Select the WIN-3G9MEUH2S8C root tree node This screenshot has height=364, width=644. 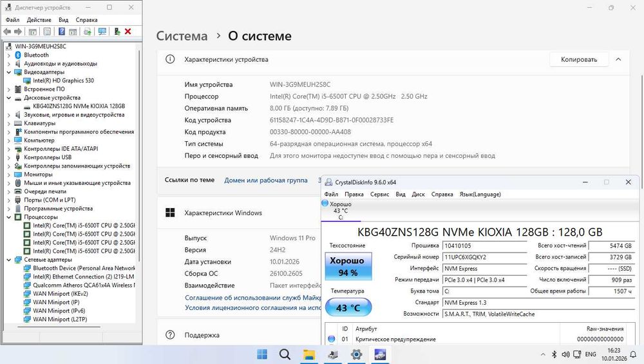(x=40, y=46)
